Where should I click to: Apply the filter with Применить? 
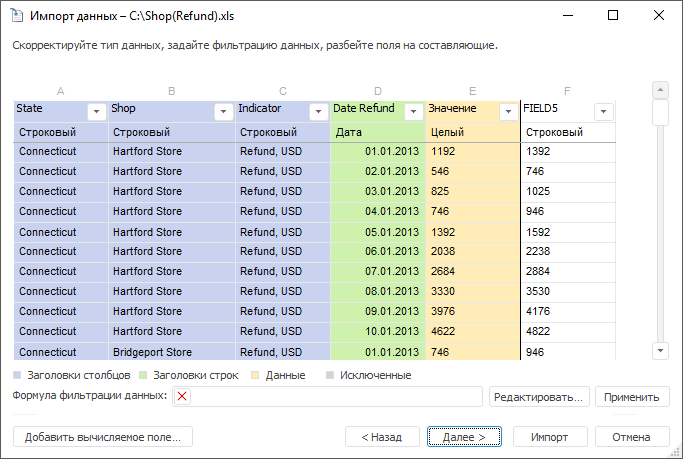coord(632,397)
